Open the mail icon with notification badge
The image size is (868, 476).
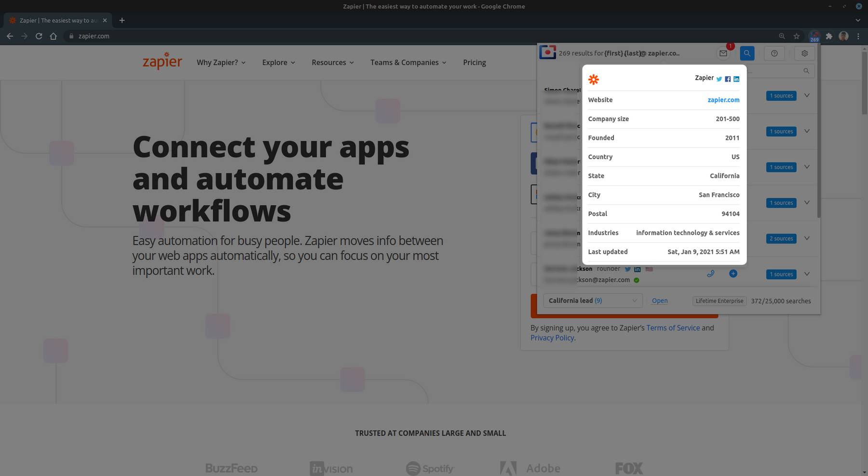(723, 54)
